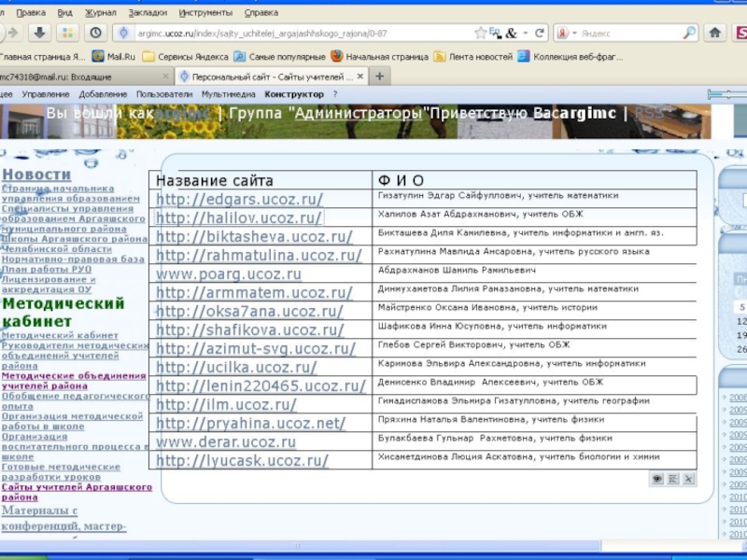Open http://oksa7ana.ucoz.ru/ link

pyautogui.click(x=249, y=311)
